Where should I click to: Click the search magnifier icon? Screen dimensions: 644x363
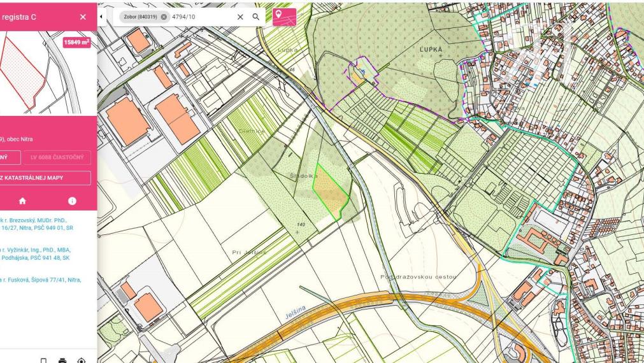(x=255, y=17)
